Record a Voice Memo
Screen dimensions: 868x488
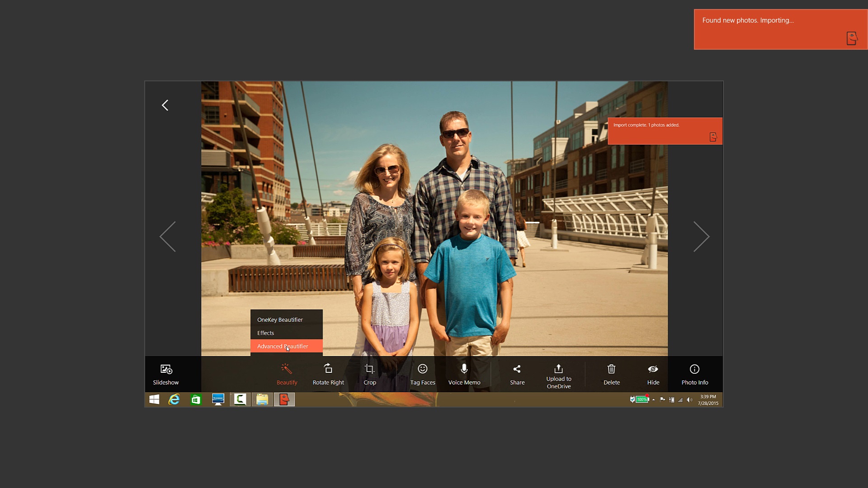click(x=464, y=374)
